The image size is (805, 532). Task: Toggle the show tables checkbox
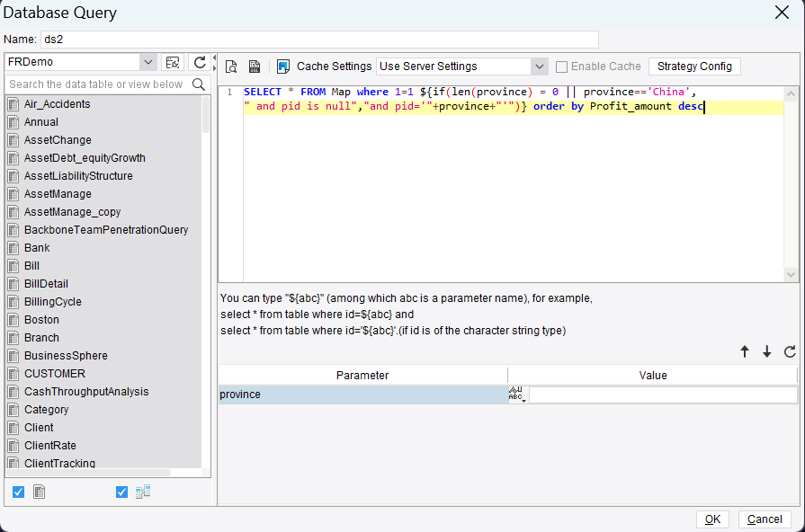pyautogui.click(x=19, y=492)
